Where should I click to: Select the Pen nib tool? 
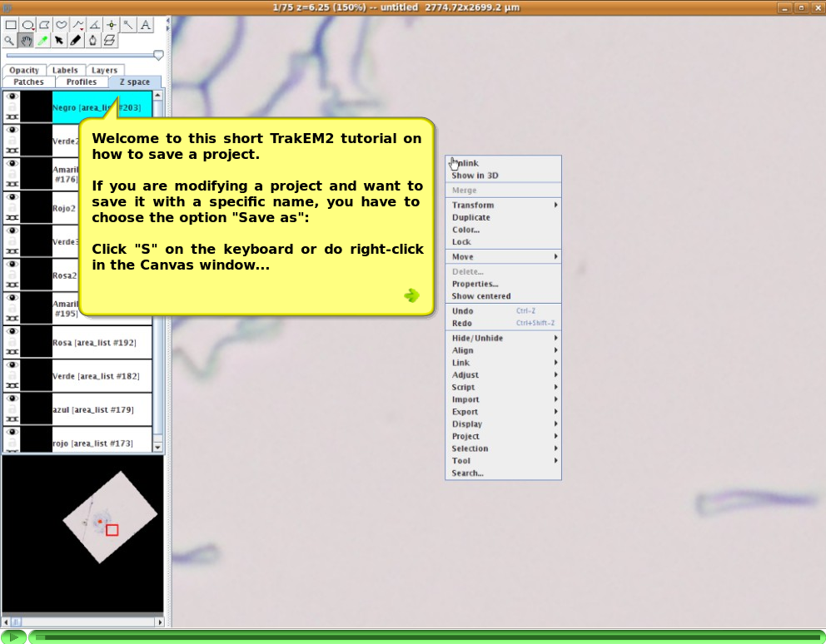(92, 41)
